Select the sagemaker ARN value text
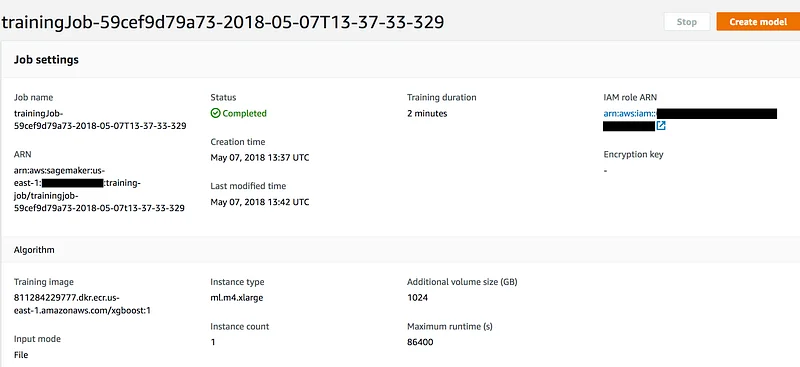 [x=99, y=189]
